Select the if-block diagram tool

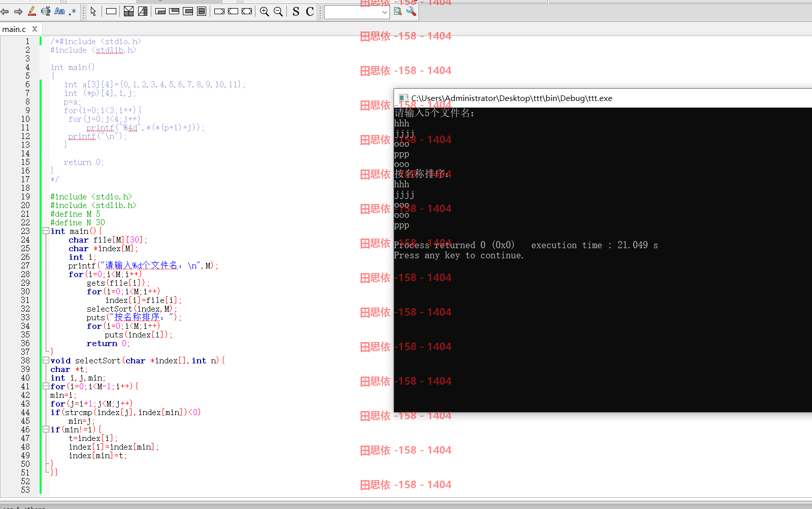click(x=129, y=11)
